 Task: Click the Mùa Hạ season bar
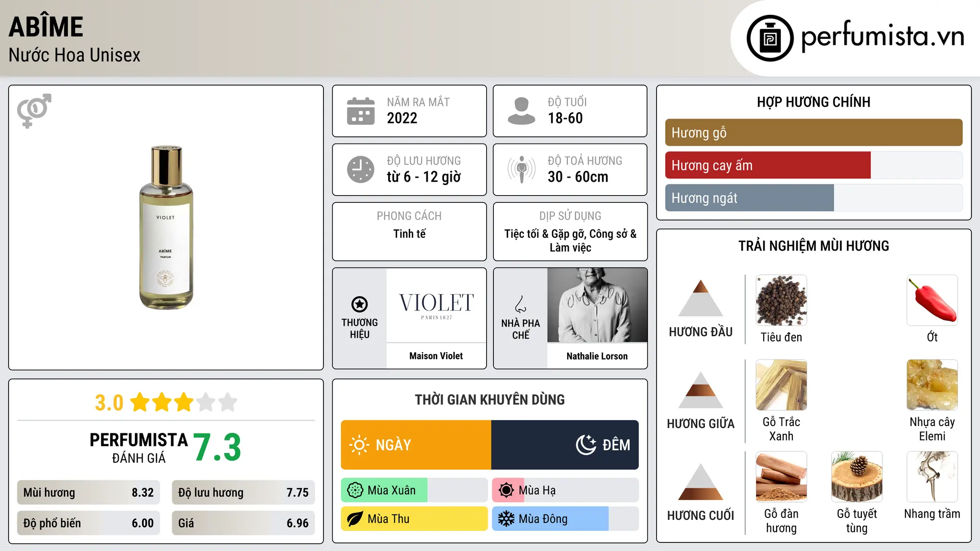(566, 490)
